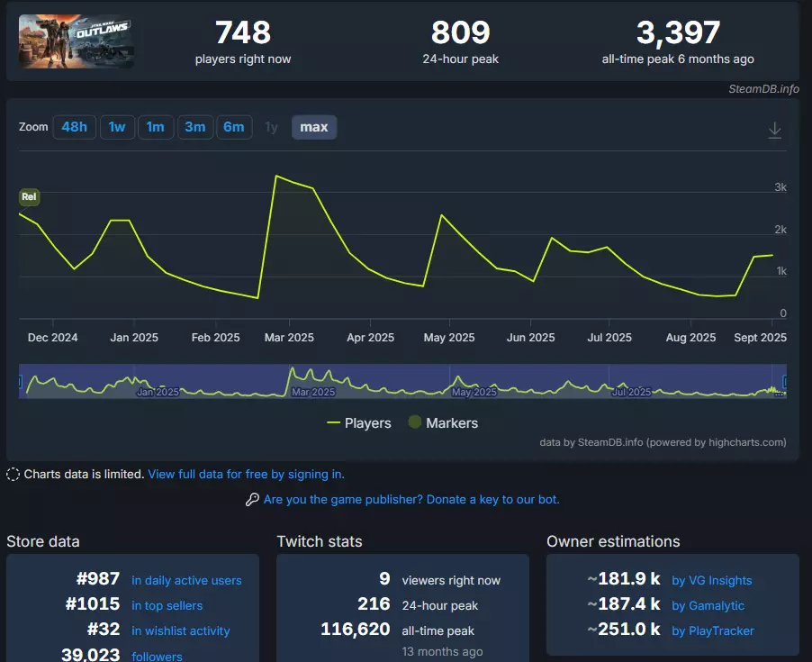Screen dimensions: 812x662
Task: Click the #987 rank value
Action: (x=98, y=578)
